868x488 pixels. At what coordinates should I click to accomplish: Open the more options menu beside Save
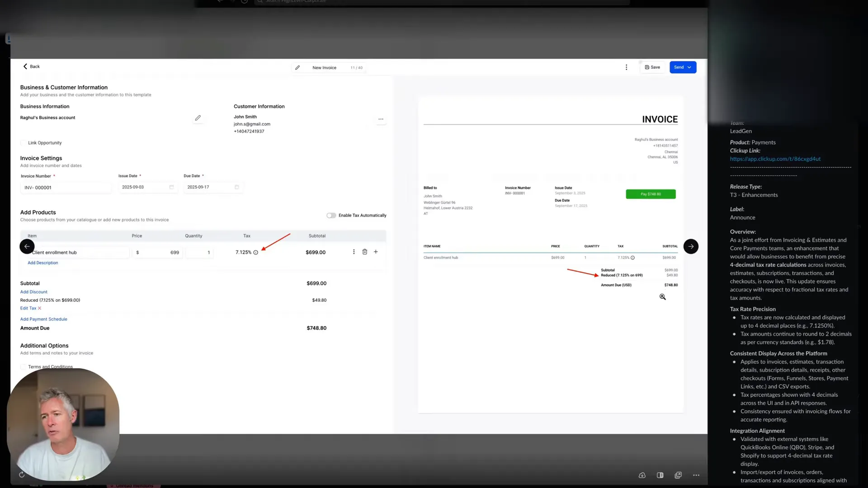point(626,67)
